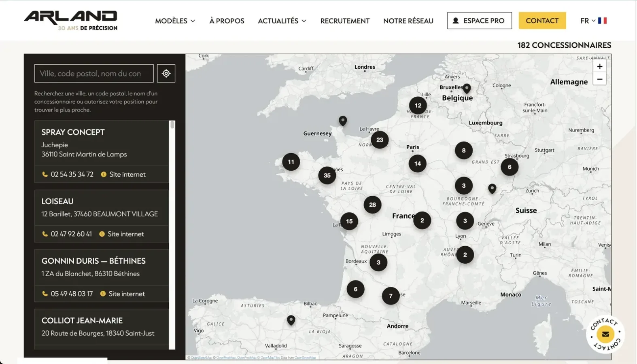Expand the cluster of 6 near Strasbourg
Screen dimensions: 637x364
coord(510,167)
